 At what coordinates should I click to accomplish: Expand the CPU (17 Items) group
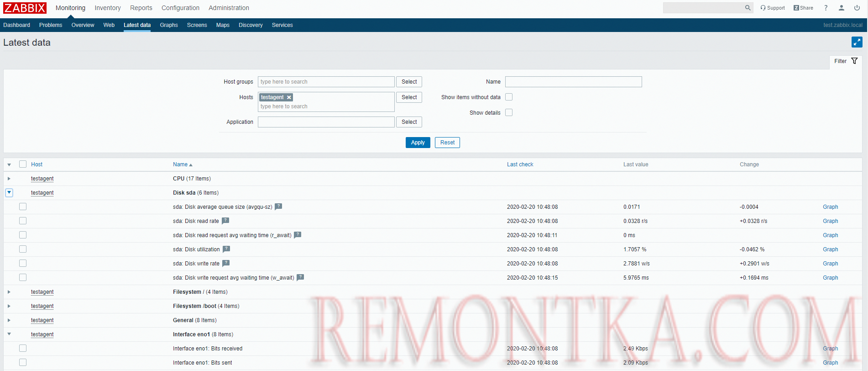tap(9, 179)
